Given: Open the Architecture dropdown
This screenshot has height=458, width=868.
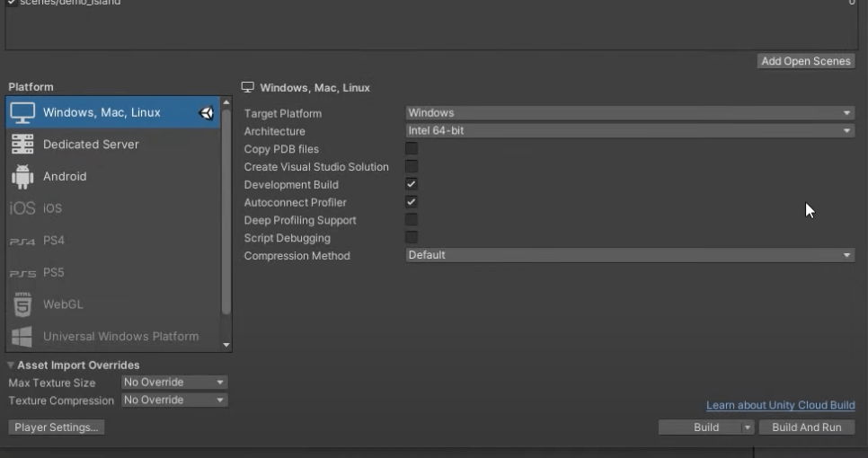Looking at the screenshot, I should point(630,130).
